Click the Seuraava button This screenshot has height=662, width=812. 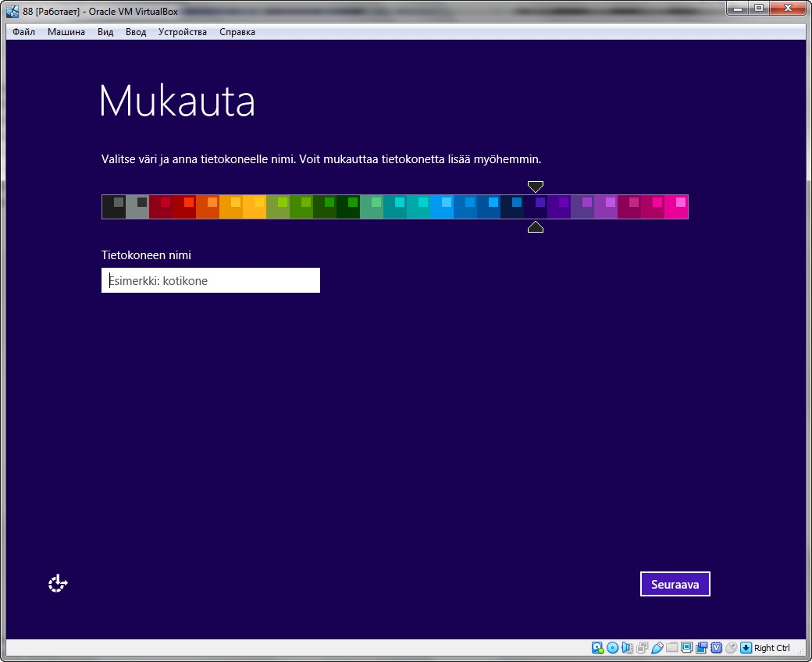coord(675,584)
